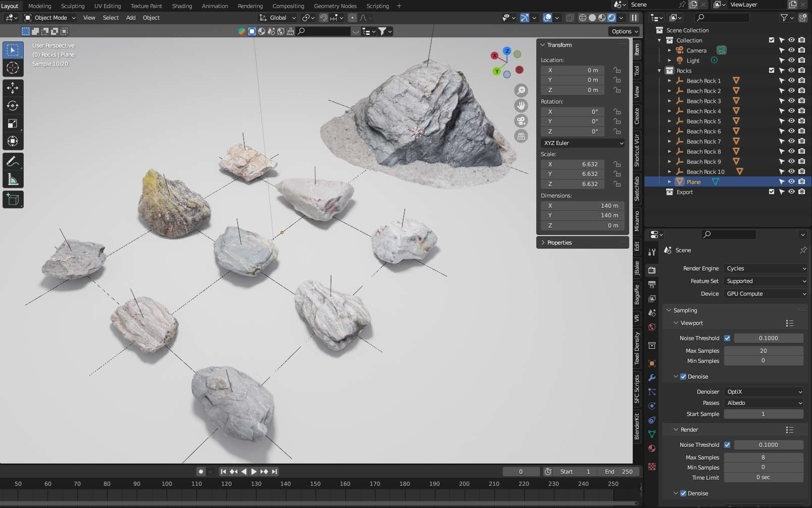
Task: Choose the Move tool
Action: [13, 88]
